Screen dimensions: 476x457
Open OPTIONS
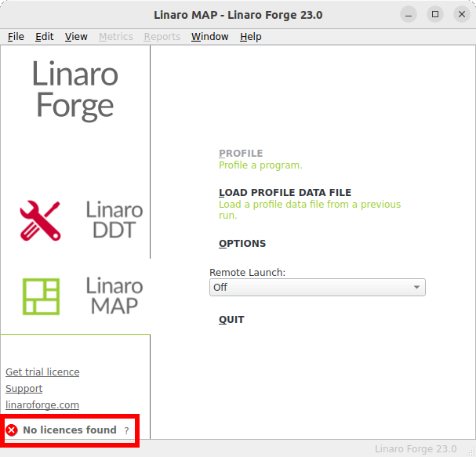[x=242, y=244]
